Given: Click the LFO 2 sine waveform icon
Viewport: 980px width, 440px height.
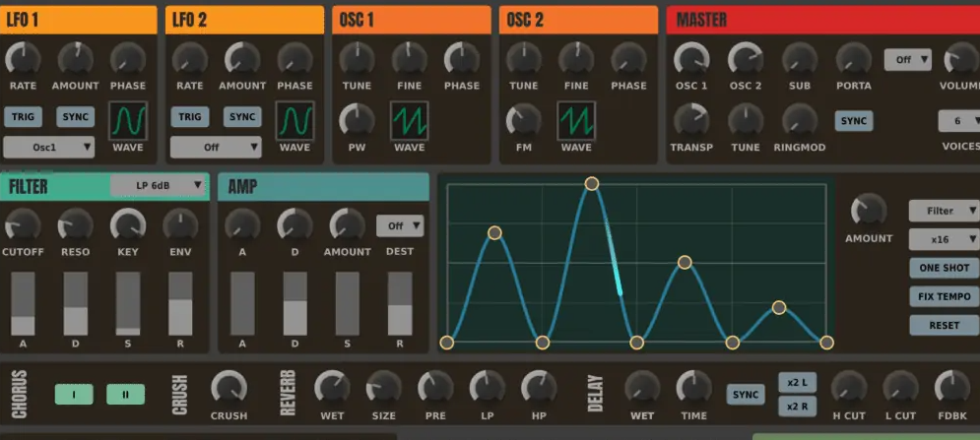Looking at the screenshot, I should click(x=294, y=121).
